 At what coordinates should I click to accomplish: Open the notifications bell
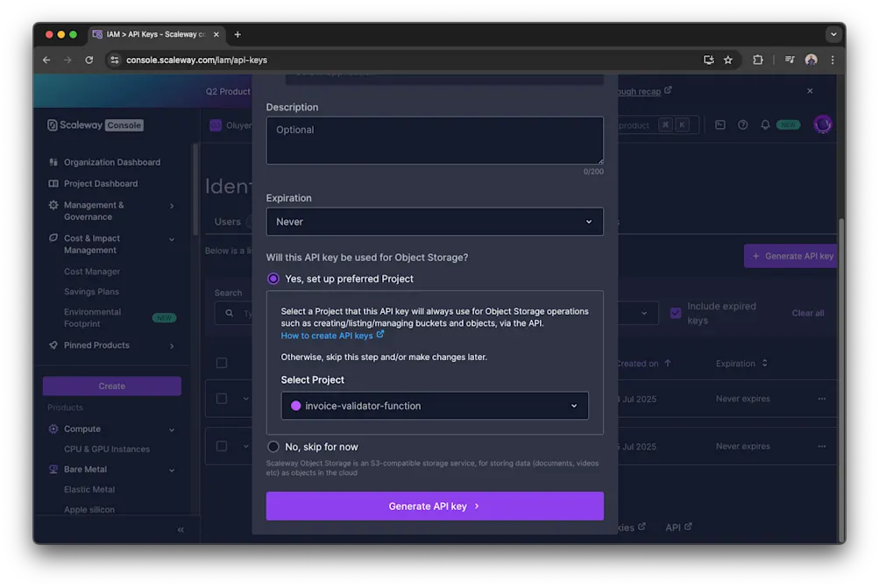(765, 124)
